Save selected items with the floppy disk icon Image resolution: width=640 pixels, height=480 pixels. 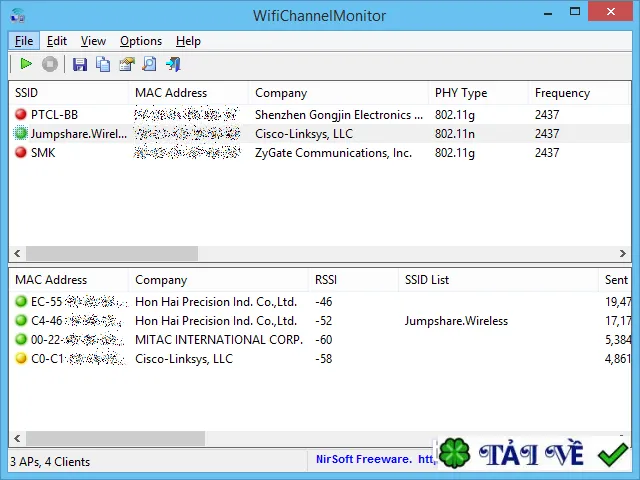point(80,64)
